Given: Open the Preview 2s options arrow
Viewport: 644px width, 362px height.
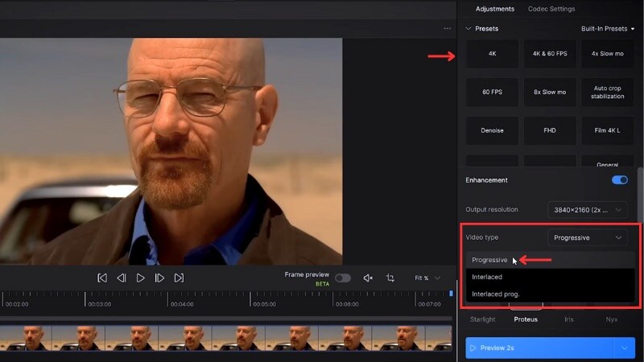Looking at the screenshot, I should (x=625, y=348).
